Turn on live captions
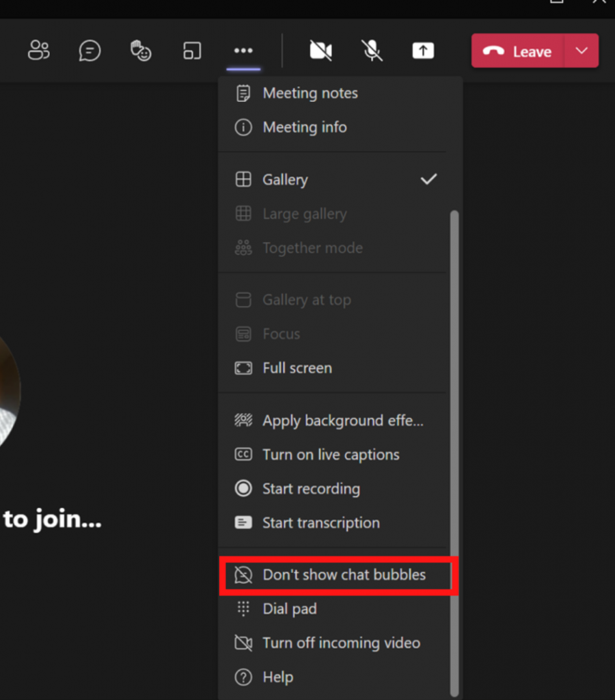The height and width of the screenshot is (700, 615). [x=333, y=455]
